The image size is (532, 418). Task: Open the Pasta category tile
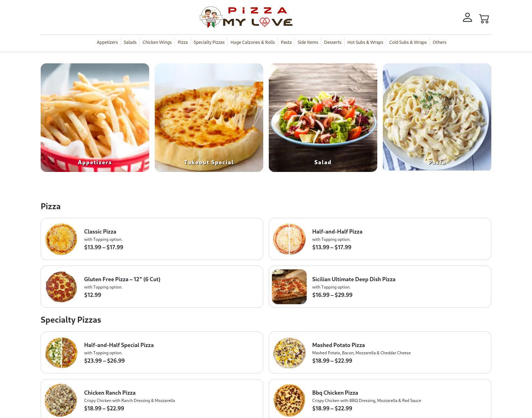[437, 117]
